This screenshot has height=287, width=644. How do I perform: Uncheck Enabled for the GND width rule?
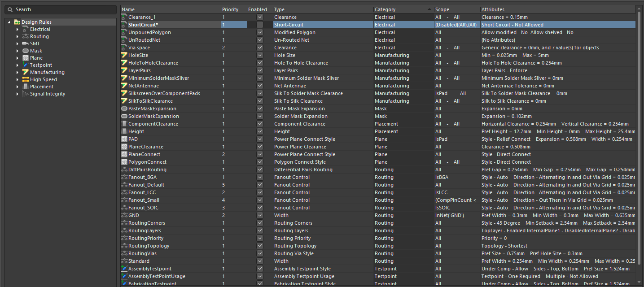[x=260, y=215]
